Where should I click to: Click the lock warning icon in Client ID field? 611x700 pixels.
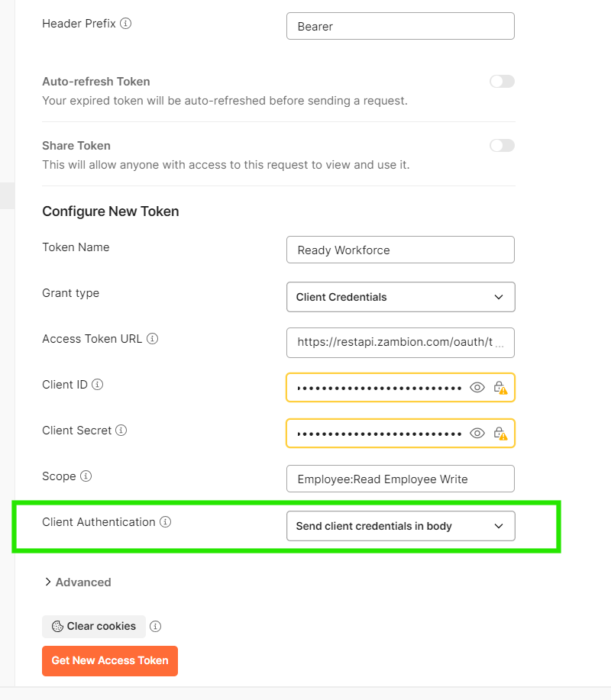click(x=500, y=388)
